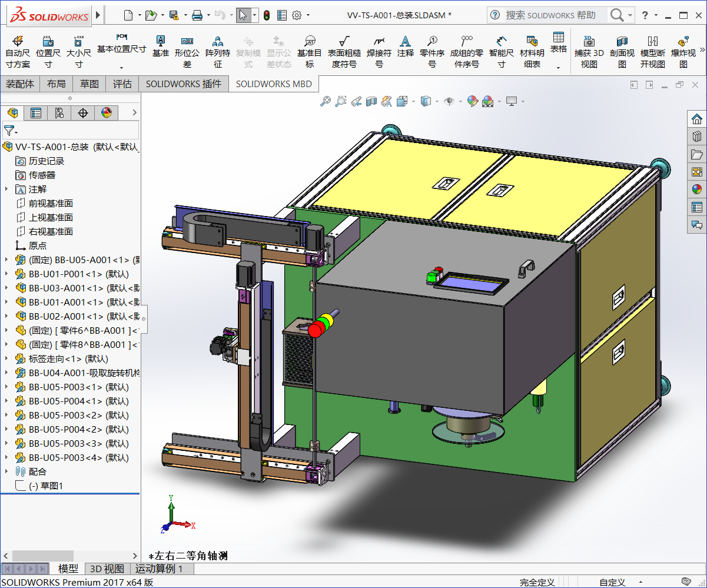Insert a Balloon (零件序号)
This screenshot has height=588, width=707.
[432, 51]
